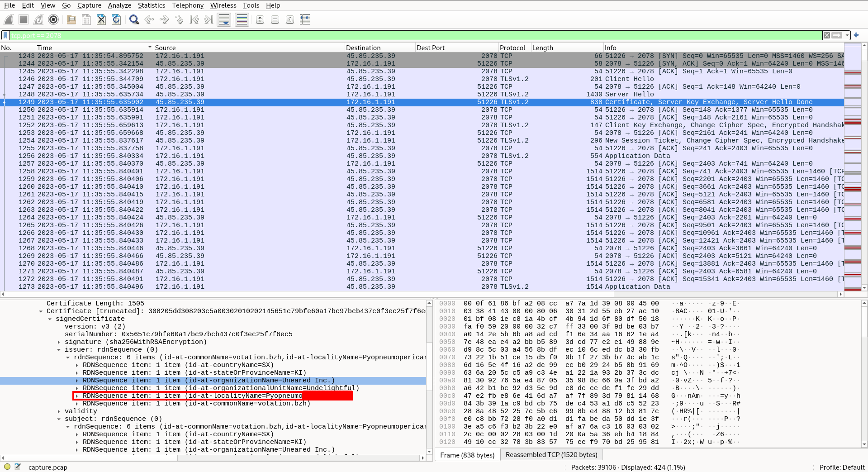Image resolution: width=868 pixels, height=472 pixels.
Task: Select packet 1248 Server Hello row
Action: (x=422, y=95)
